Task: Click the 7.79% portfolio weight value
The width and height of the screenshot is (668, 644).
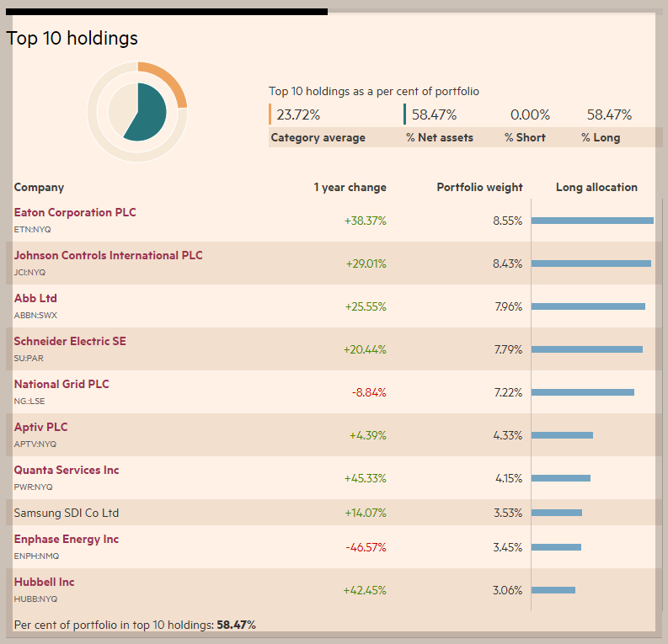Action: pyautogui.click(x=509, y=350)
